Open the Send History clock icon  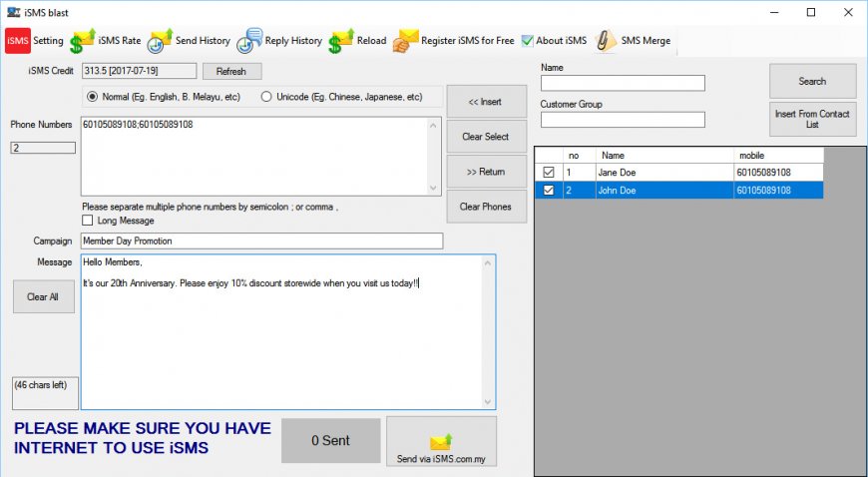coord(160,41)
